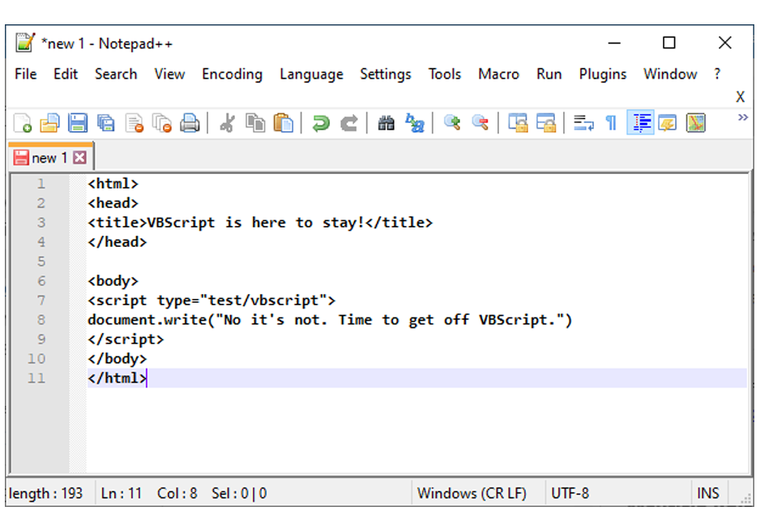Click the Open file folder icon
The width and height of the screenshot is (760, 532).
[49, 123]
